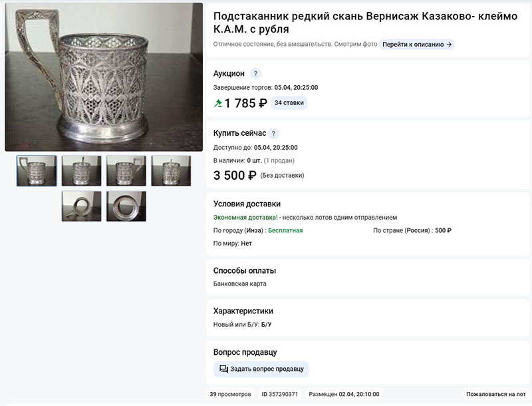The width and height of the screenshot is (532, 406).
Task: Select the fourth cup holder thumbnail
Action: pos(171,171)
